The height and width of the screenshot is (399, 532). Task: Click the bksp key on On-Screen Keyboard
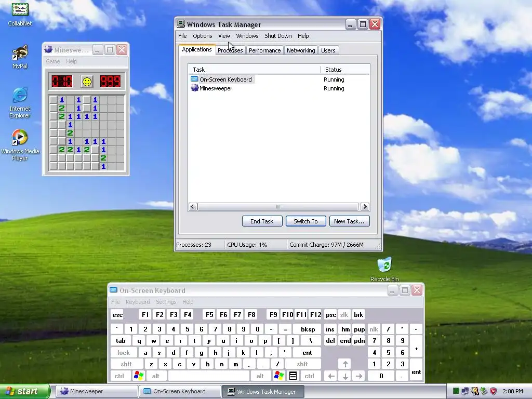click(x=308, y=329)
